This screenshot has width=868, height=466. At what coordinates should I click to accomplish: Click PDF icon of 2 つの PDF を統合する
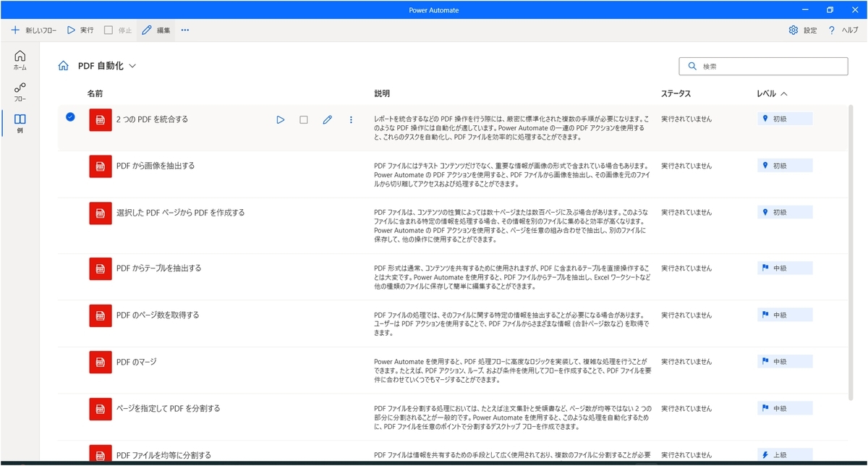pyautogui.click(x=101, y=119)
